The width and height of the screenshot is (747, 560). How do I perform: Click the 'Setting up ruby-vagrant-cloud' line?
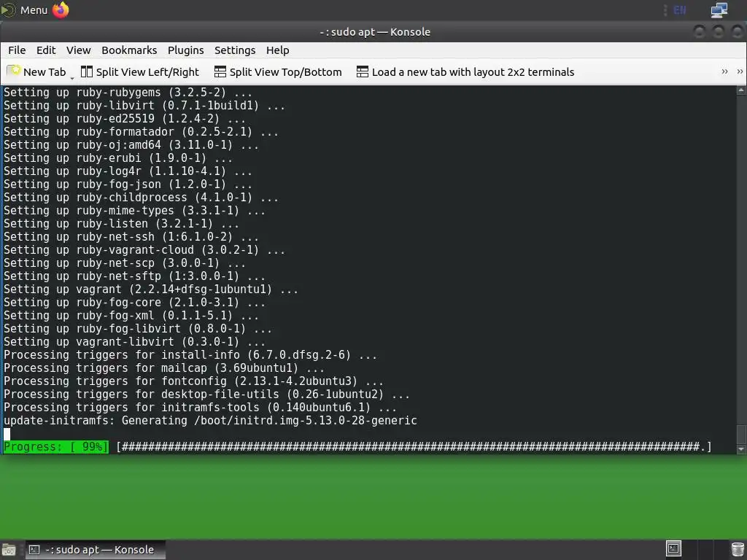144,250
